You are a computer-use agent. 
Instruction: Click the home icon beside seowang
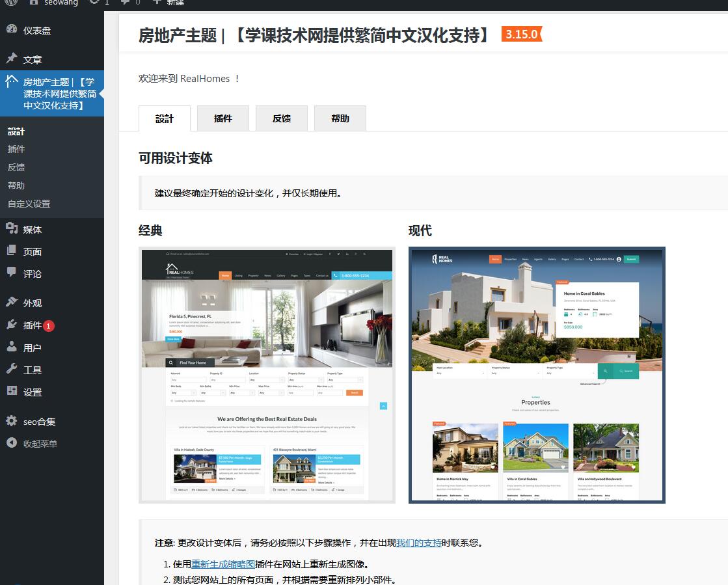(33, 3)
